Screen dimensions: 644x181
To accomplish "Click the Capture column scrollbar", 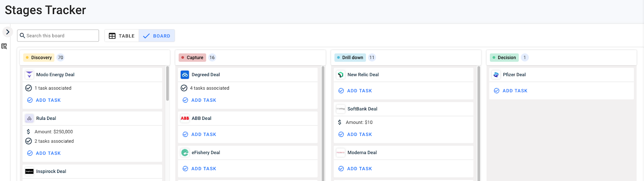I will coord(323,123).
